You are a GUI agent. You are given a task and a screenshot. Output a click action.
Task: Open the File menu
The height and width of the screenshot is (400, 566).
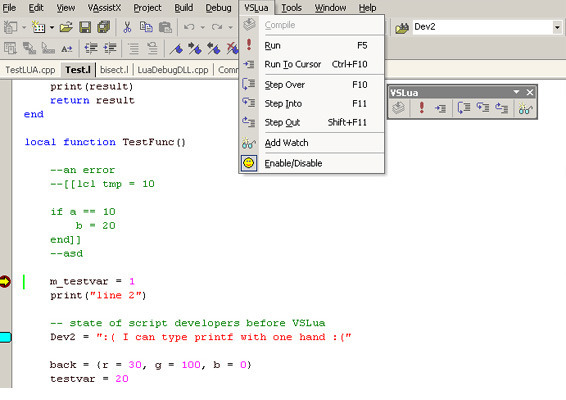pos(9,8)
